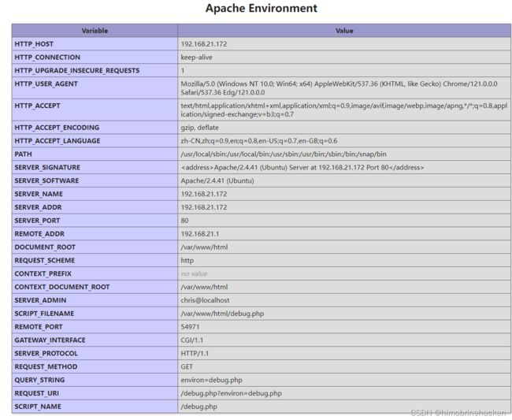Click the environ=debug.php query value
The width and height of the screenshot is (512, 420).
(212, 380)
